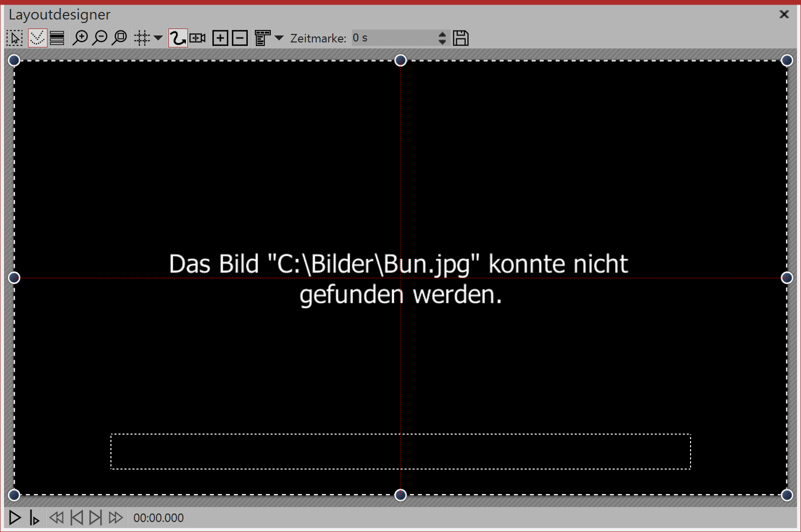Remove a keyframe with the minus button

click(x=239, y=37)
